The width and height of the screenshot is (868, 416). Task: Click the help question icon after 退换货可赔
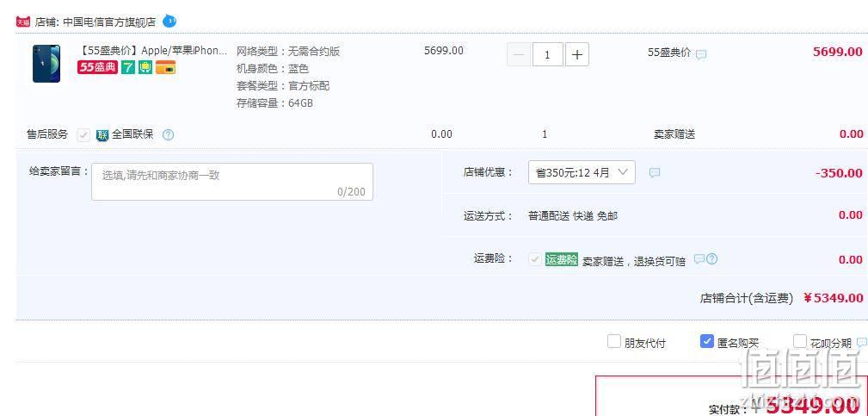712,258
